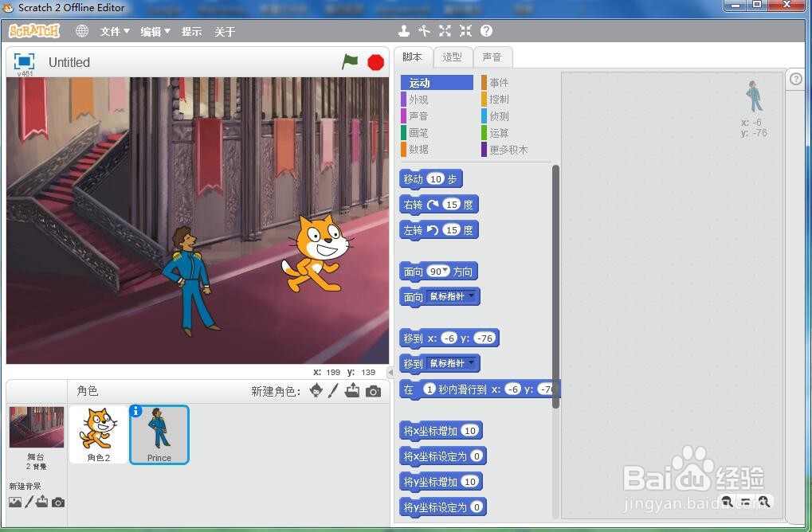Viewport: 812px width, 532px height.
Task: Open block help question mark tool
Action: point(486,31)
